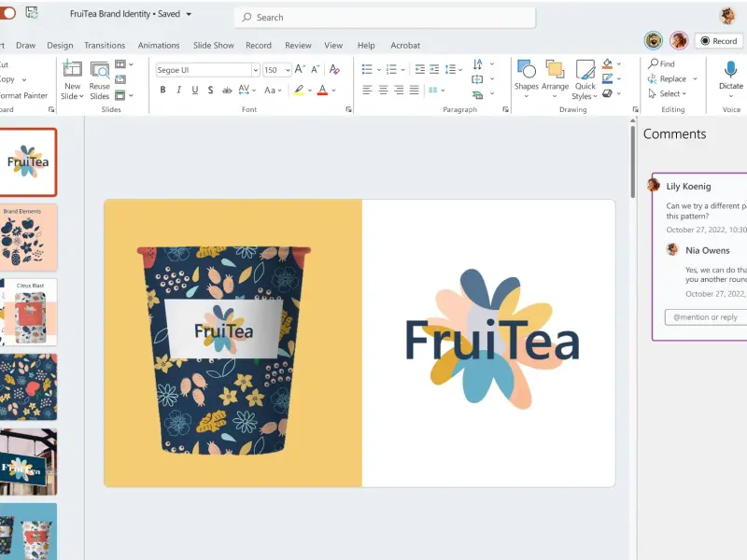Justify the text
747x560 pixels.
click(415, 90)
